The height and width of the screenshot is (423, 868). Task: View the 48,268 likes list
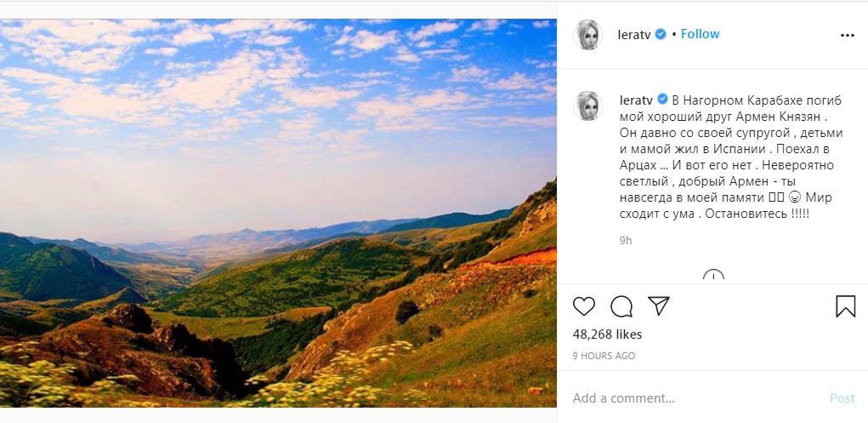coord(608,334)
